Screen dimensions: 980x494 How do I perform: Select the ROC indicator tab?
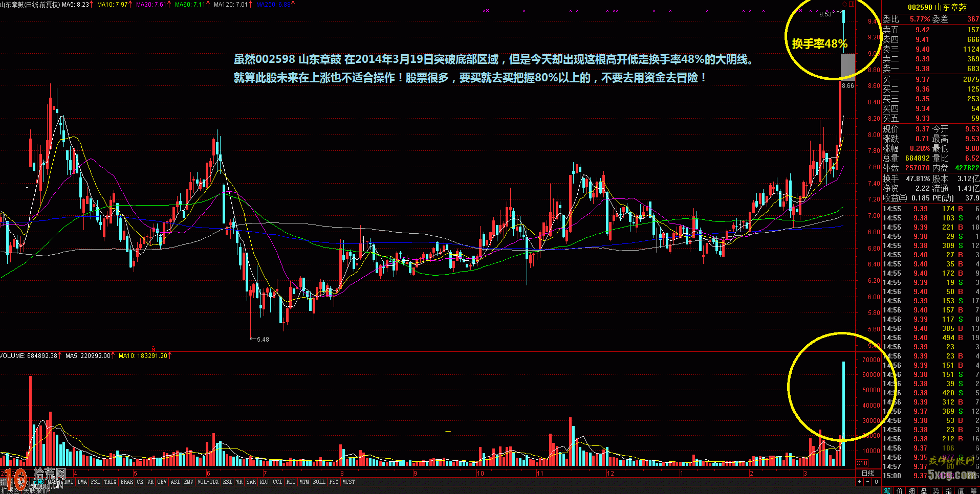291,482
